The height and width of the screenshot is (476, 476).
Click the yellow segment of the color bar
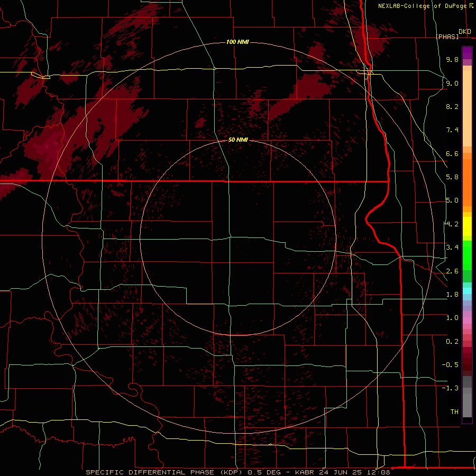tap(467, 226)
